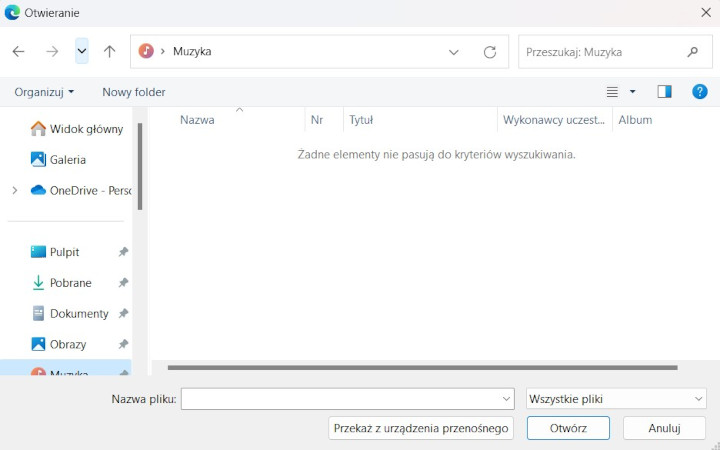Image resolution: width=720 pixels, height=450 pixels.
Task: Refresh the Muzyka folder view
Action: tap(489, 51)
